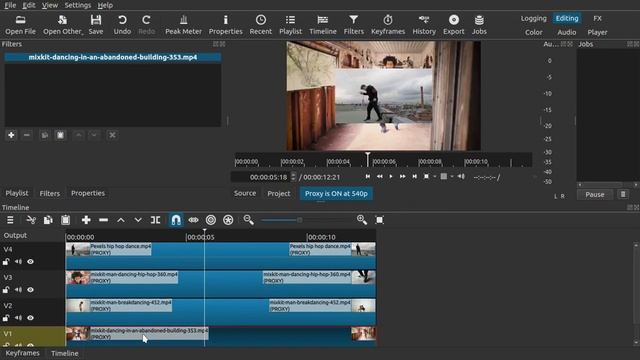This screenshot has height=360, width=640.
Task: Switch to Color layout
Action: [x=533, y=32]
